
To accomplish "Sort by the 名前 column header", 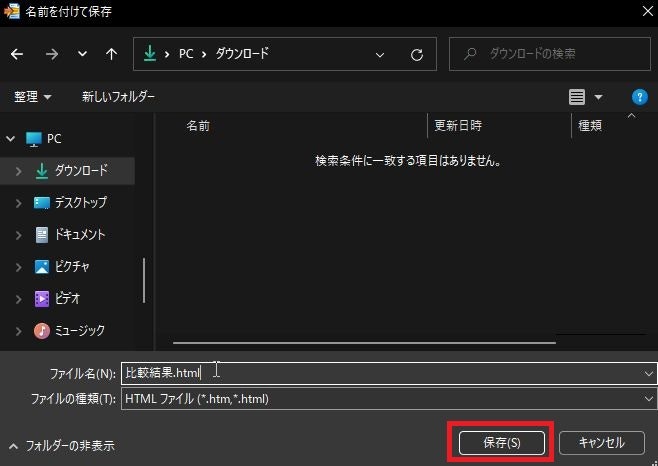I will 198,126.
